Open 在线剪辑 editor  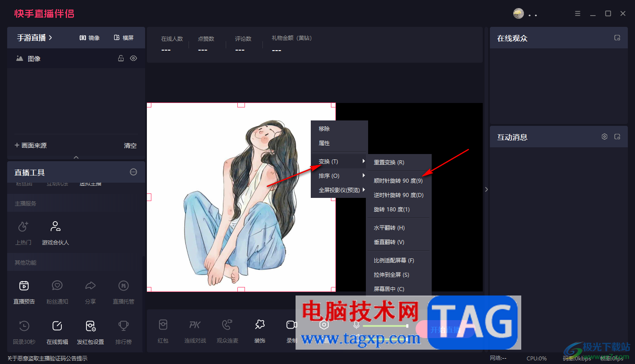click(57, 332)
